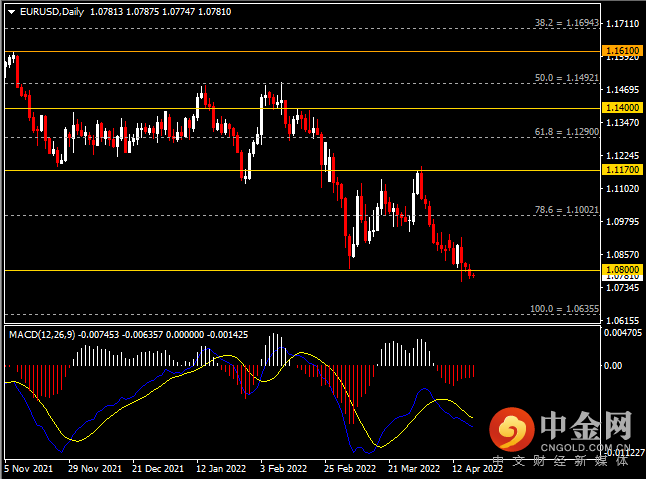Viewport: 646px width, 479px height.
Task: Click the 78.6 = 1.10021 Fibonacci label
Action: (566, 210)
